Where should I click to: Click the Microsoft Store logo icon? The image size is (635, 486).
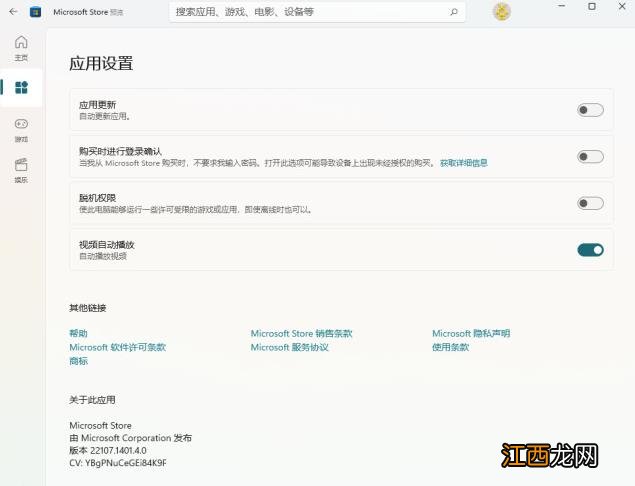pyautogui.click(x=36, y=12)
